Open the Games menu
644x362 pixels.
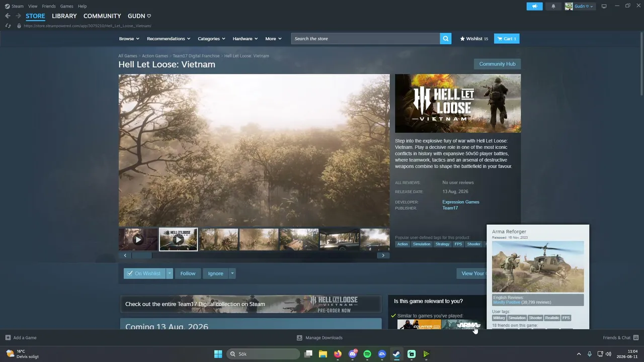tap(66, 6)
